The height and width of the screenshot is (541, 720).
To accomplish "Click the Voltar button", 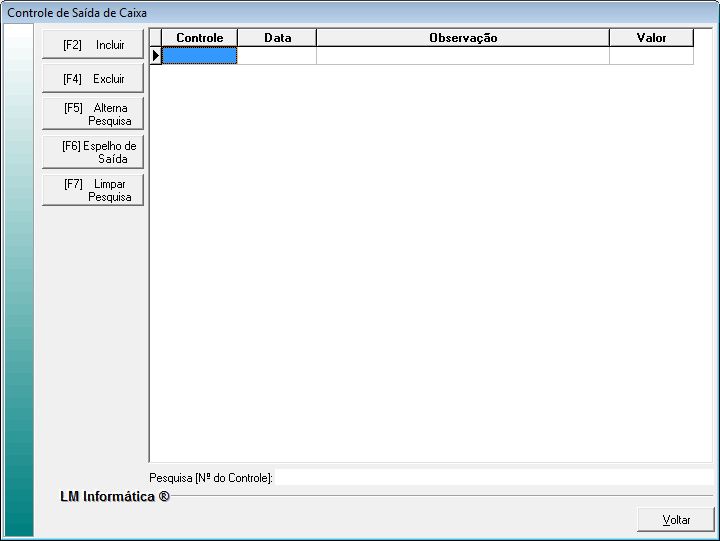I will pos(676,520).
